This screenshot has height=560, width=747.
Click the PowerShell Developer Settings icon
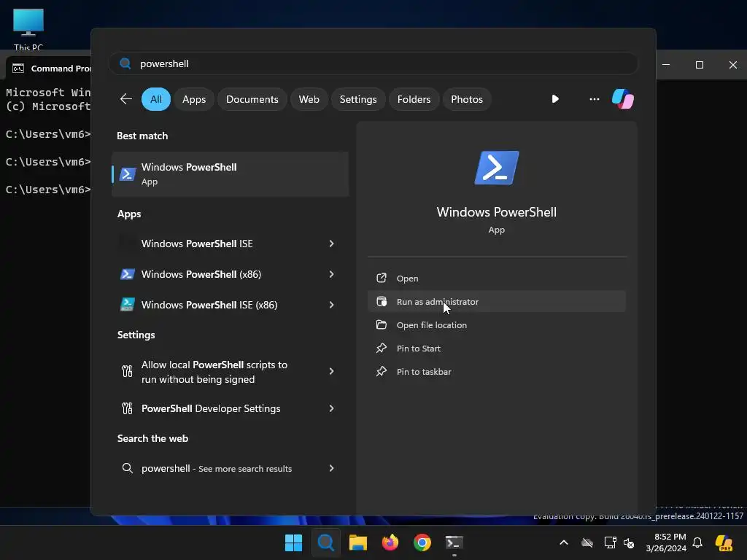click(127, 408)
